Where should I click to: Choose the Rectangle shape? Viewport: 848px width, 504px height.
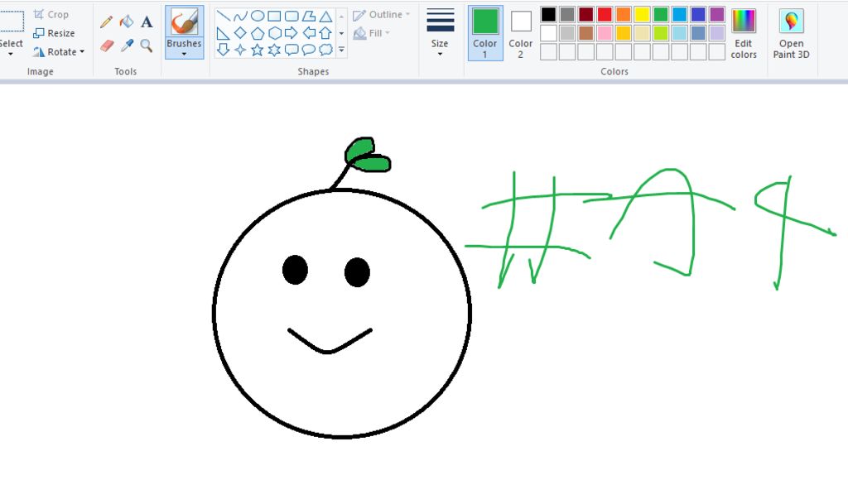point(274,16)
